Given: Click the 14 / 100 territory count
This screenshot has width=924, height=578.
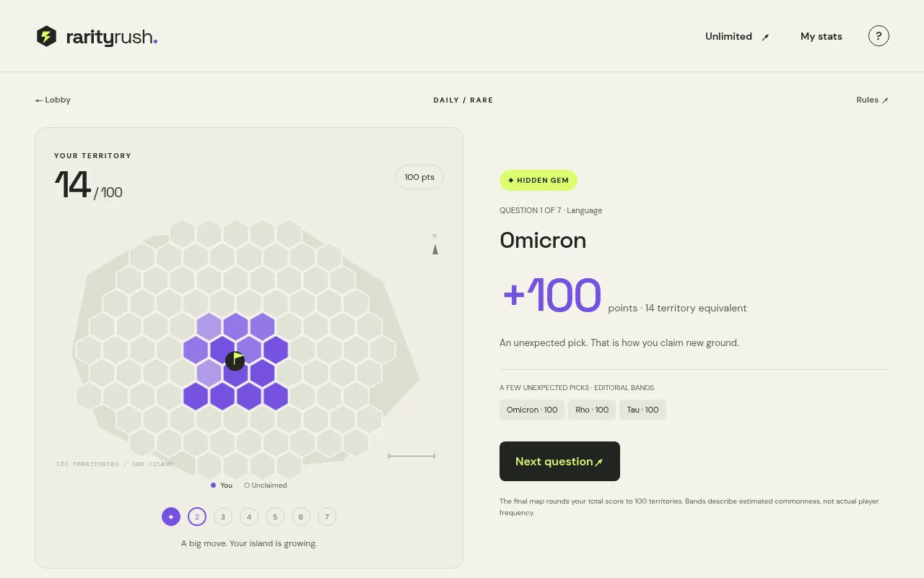Looking at the screenshot, I should point(89,185).
